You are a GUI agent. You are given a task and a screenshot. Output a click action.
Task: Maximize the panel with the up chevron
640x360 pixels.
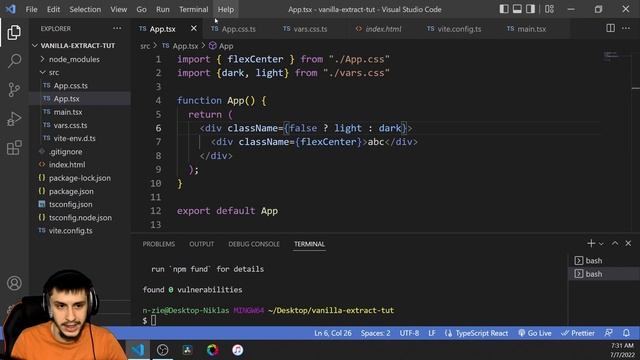(x=615, y=243)
